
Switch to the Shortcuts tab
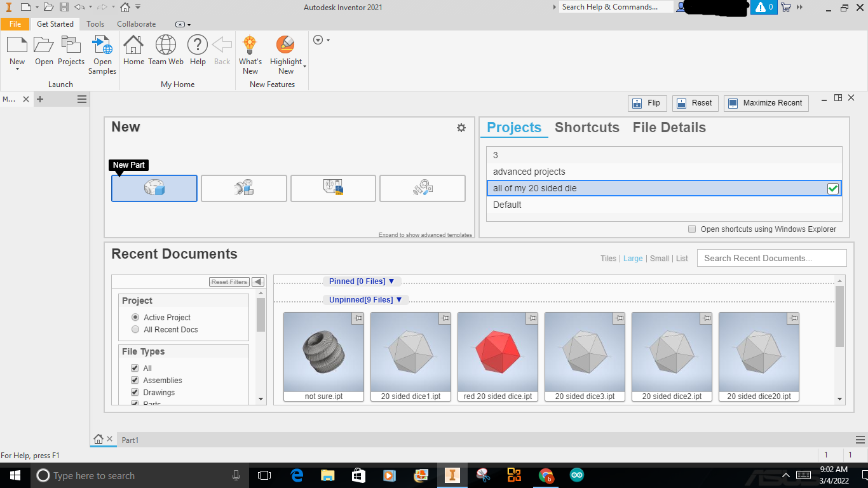[x=587, y=128]
